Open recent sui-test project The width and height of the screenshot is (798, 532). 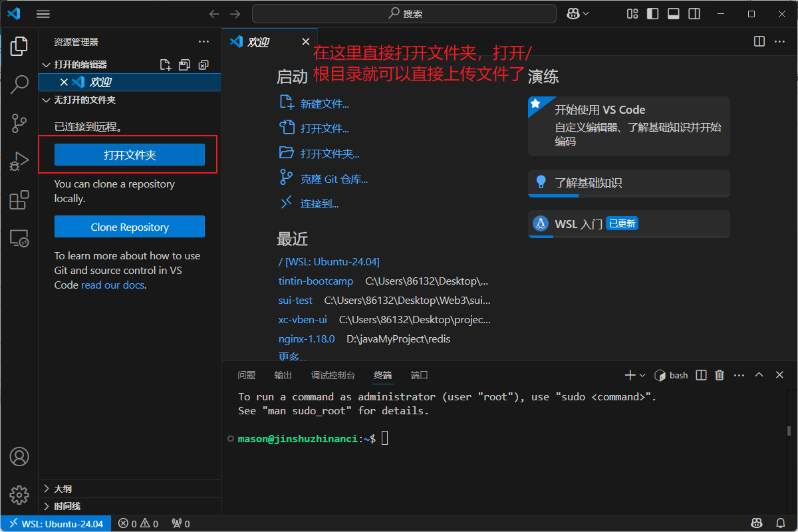tap(295, 301)
